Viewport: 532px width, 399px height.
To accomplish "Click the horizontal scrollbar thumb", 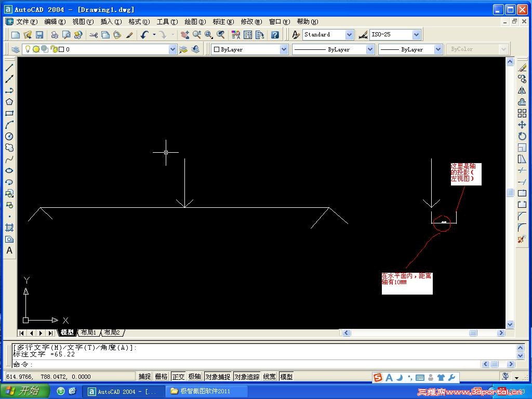I will [x=473, y=333].
